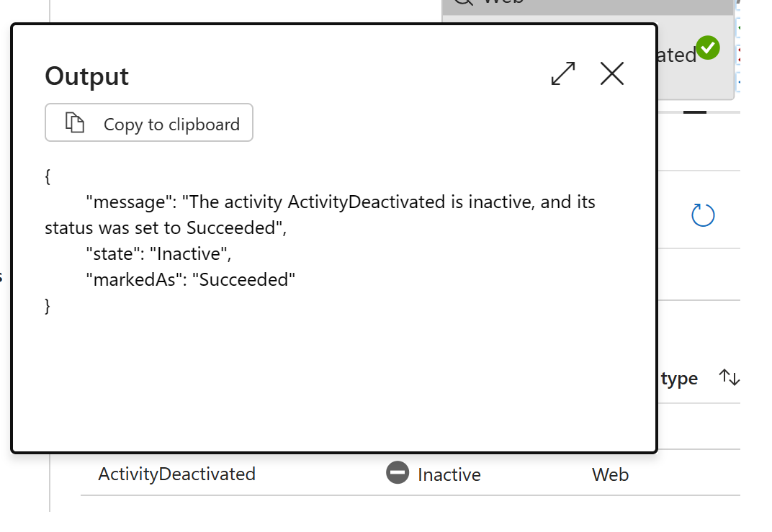This screenshot has width=772, height=532.
Task: Open the ActivityDeactivated activity run
Action: (177, 473)
